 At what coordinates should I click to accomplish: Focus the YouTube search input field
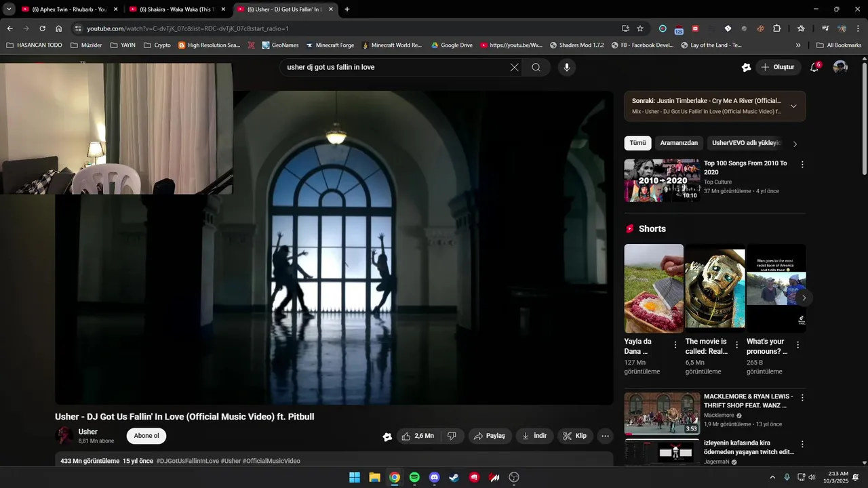point(397,67)
